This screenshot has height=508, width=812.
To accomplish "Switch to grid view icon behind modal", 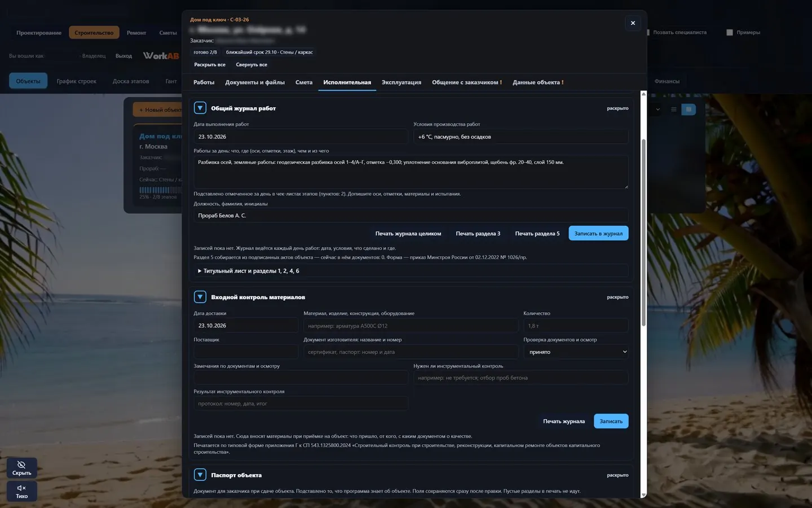I will (689, 110).
